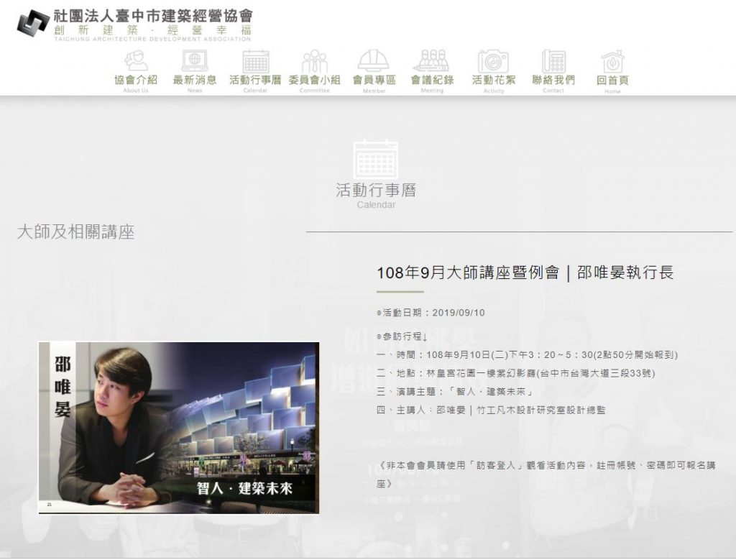
Task: Open the 委員會小組 Committee people icon
Action: 314,61
